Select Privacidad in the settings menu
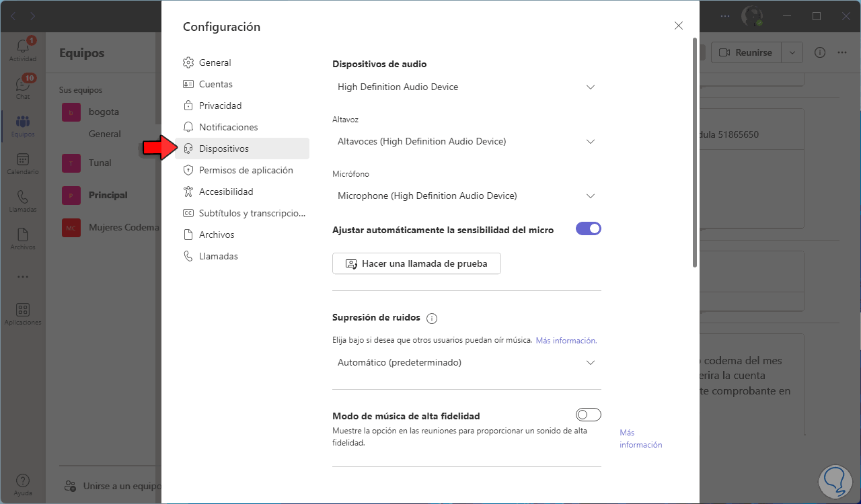The height and width of the screenshot is (504, 861). coord(220,106)
